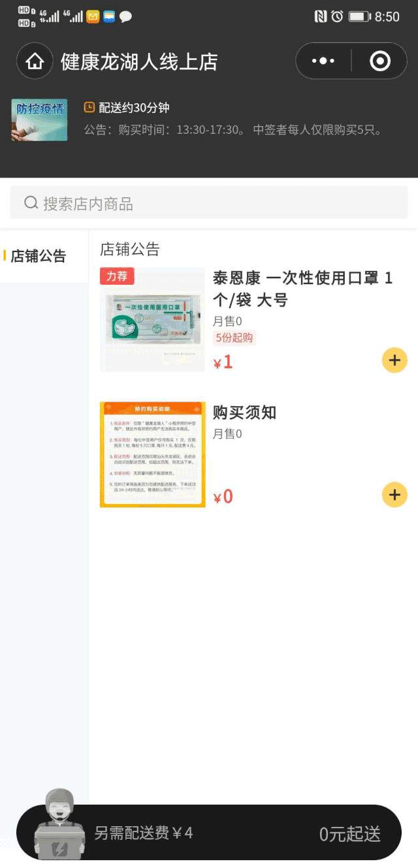The width and height of the screenshot is (418, 868).
Task: Tap the clock icon next to 配送约30分钟
Action: click(89, 107)
